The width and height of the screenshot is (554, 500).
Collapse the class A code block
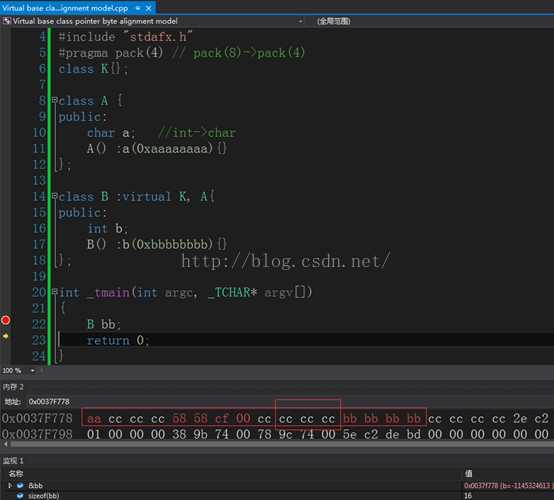54,100
